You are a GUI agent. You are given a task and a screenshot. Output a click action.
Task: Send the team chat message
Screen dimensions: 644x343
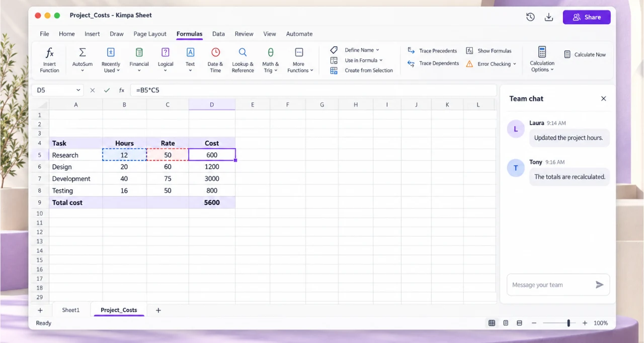pos(599,285)
